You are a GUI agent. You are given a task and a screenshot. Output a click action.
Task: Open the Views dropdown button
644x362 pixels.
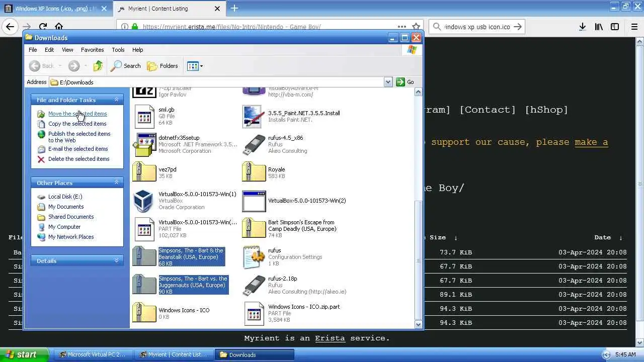coord(195,66)
